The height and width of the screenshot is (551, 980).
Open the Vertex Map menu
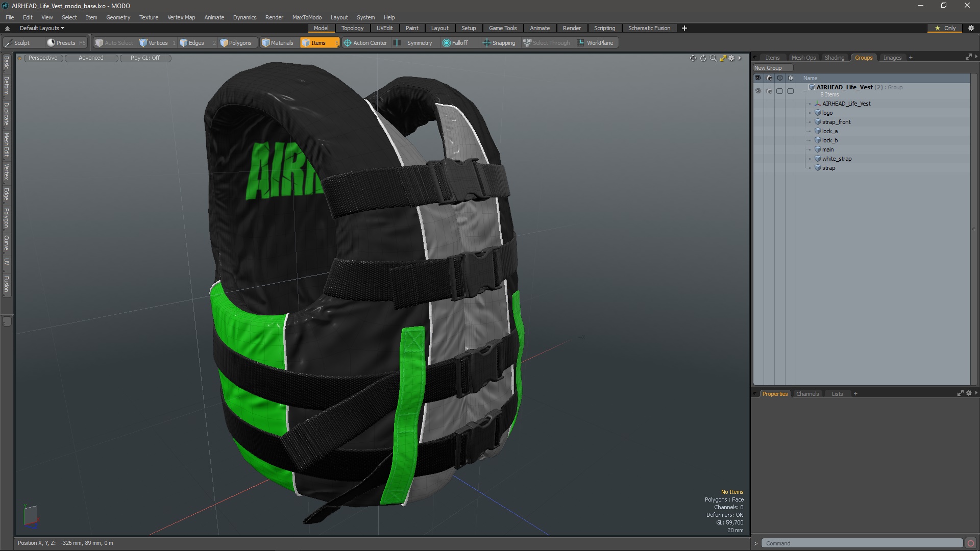[x=181, y=17]
